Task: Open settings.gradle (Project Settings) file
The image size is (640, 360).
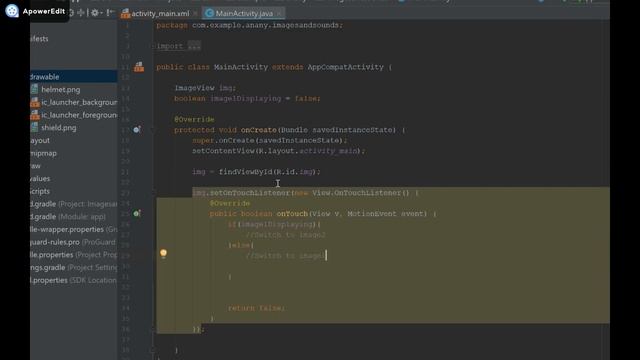Action: [x=73, y=267]
